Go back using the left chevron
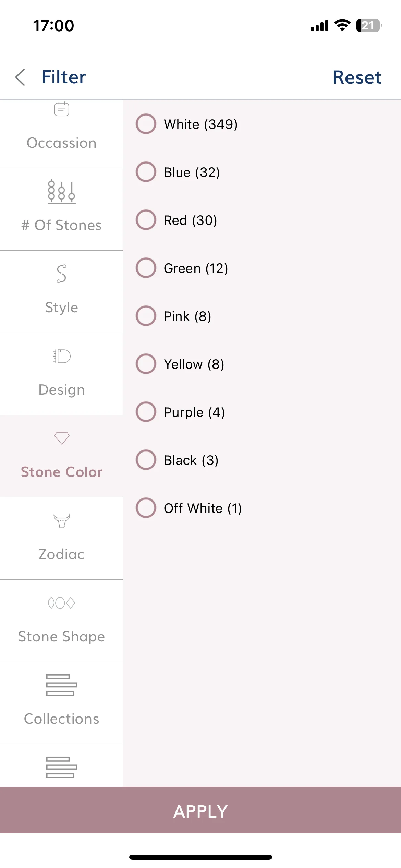 pyautogui.click(x=21, y=77)
